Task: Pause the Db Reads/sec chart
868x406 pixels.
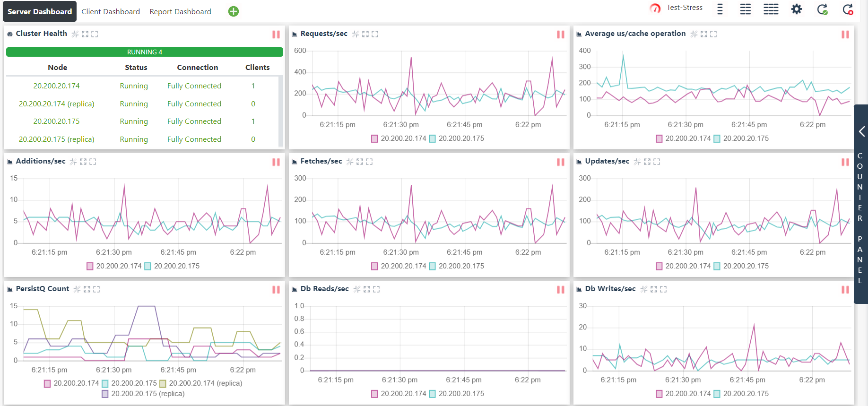Action: point(561,290)
